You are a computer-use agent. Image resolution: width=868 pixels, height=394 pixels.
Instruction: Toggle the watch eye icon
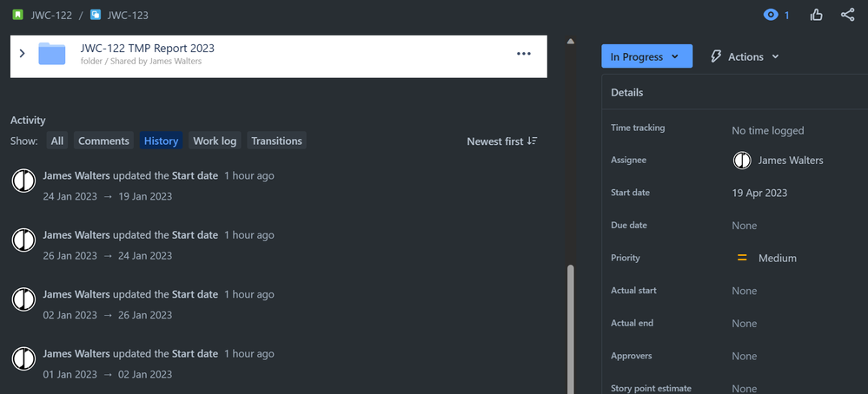pyautogui.click(x=771, y=15)
